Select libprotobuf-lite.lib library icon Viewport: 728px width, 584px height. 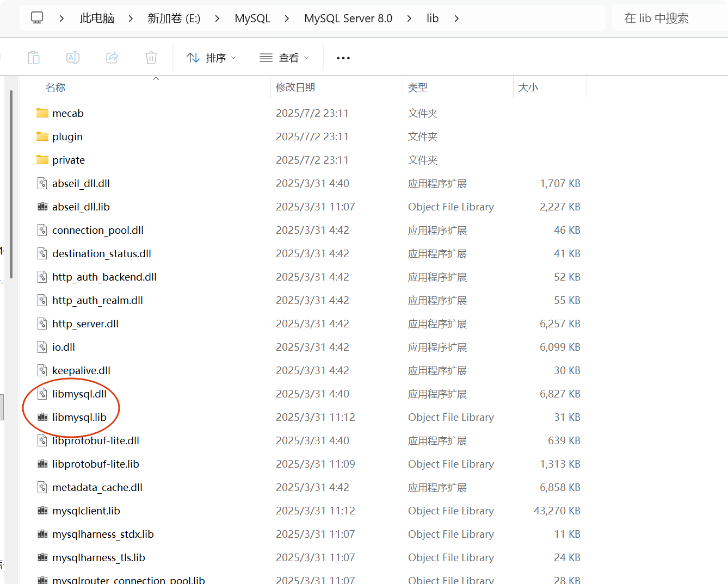42,464
